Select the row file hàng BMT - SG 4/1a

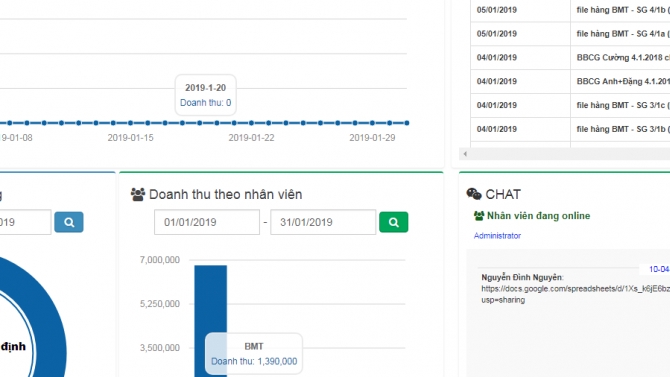[570, 34]
